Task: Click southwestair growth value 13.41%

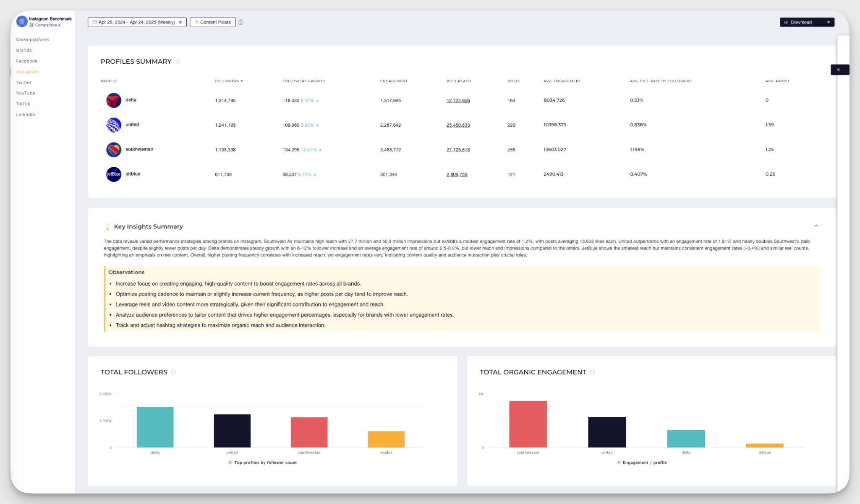Action: coord(308,150)
